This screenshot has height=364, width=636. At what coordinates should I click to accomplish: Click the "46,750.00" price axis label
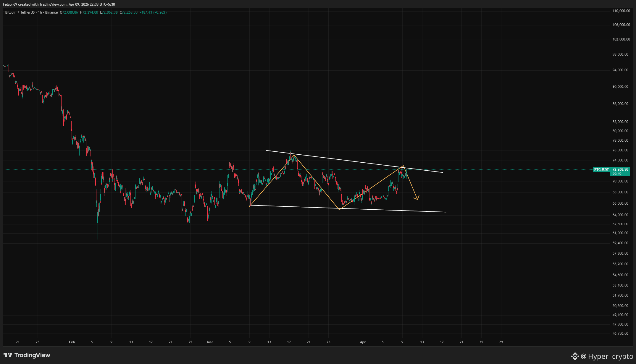620,334
